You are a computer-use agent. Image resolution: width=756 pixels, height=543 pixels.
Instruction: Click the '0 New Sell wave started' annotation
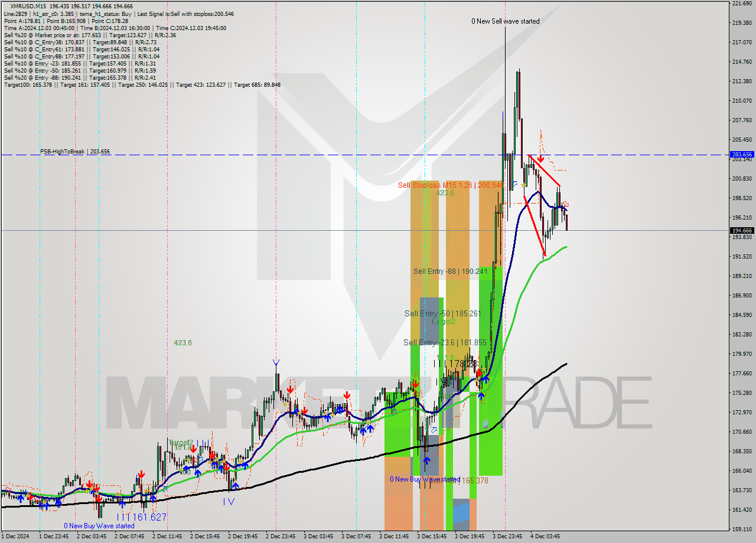point(506,21)
